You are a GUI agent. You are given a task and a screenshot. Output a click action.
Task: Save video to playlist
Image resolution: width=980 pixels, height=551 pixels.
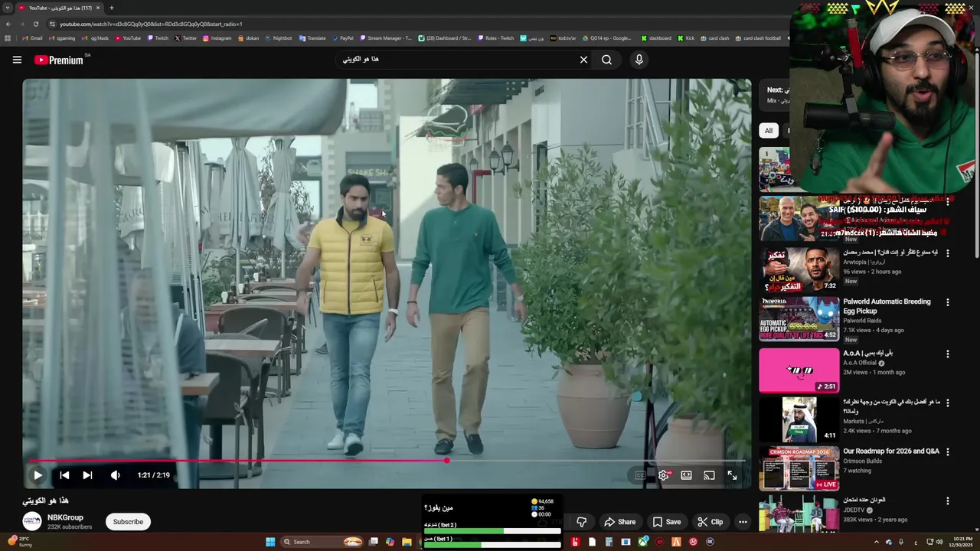coord(666,522)
